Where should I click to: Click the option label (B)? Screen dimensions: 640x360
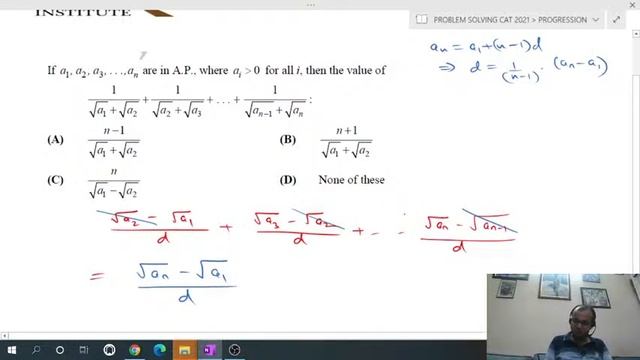tap(288, 140)
